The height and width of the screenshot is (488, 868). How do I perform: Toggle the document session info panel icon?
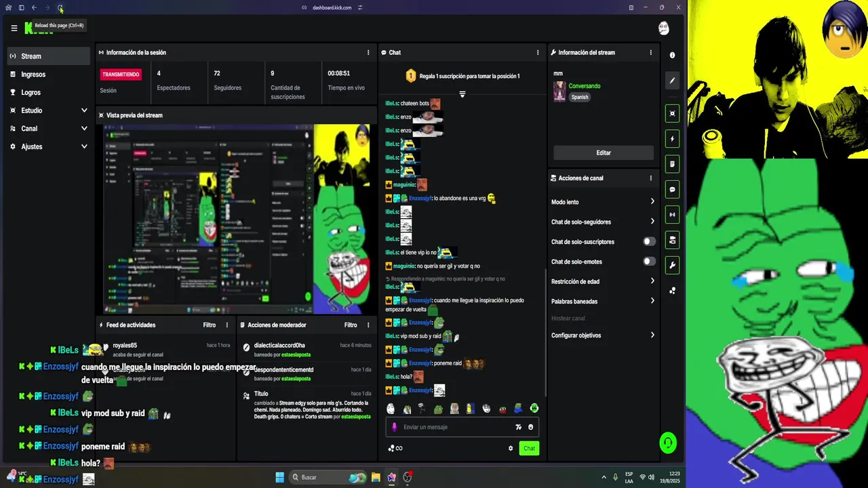(672, 164)
